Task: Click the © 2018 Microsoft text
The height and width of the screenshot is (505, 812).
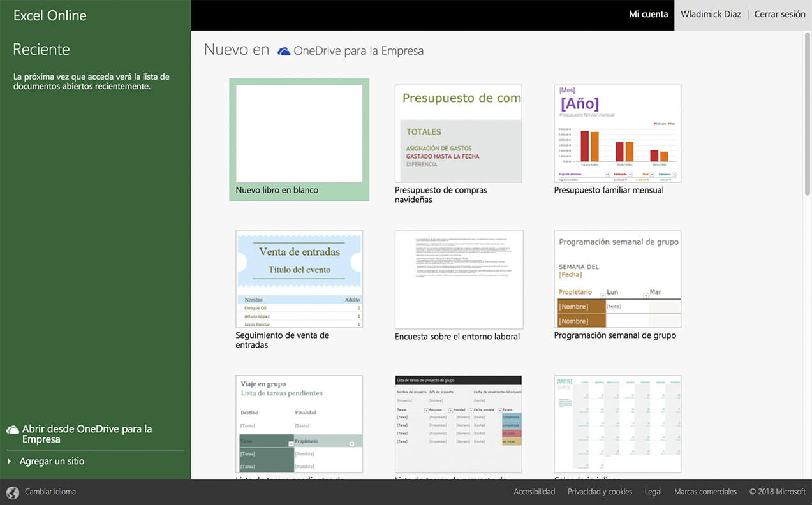Action: click(778, 492)
